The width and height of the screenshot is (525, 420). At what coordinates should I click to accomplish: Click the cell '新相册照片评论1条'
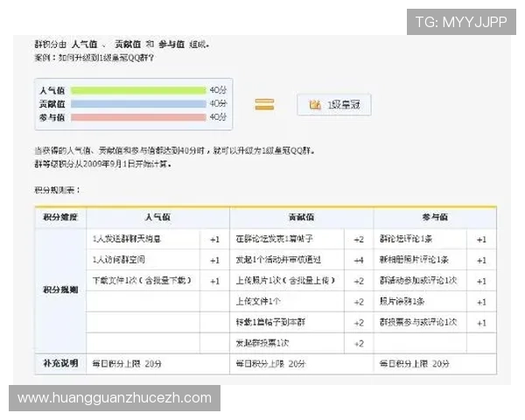pos(420,260)
